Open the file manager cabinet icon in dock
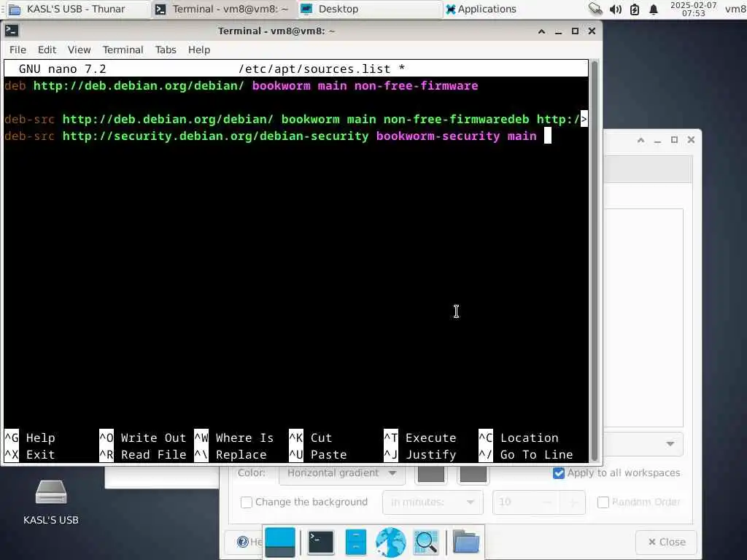The width and height of the screenshot is (747, 560). 355,542
